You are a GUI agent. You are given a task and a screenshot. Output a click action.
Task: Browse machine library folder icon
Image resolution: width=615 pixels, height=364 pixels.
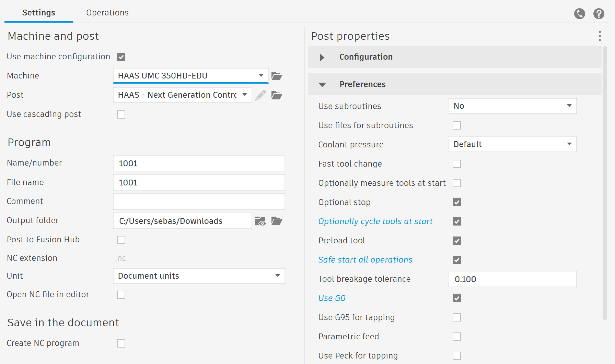[277, 76]
